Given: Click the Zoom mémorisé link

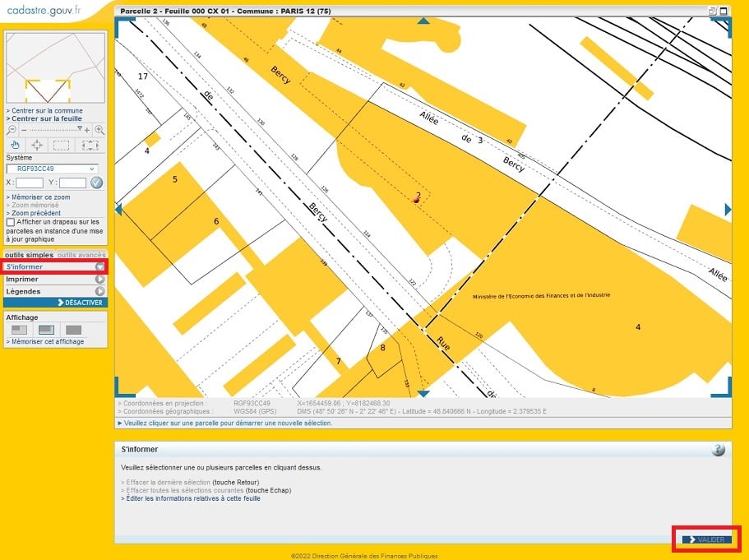Looking at the screenshot, I should (x=35, y=205).
